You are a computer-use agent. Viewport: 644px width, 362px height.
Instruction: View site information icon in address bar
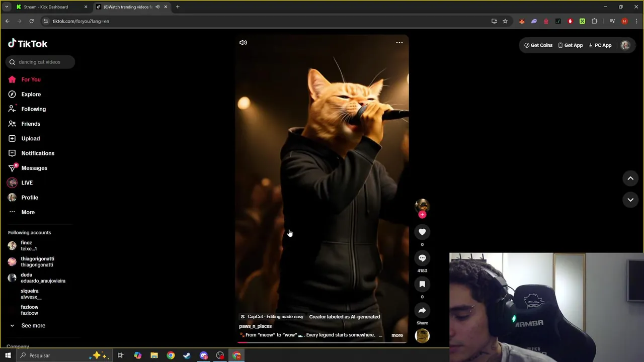tap(46, 21)
